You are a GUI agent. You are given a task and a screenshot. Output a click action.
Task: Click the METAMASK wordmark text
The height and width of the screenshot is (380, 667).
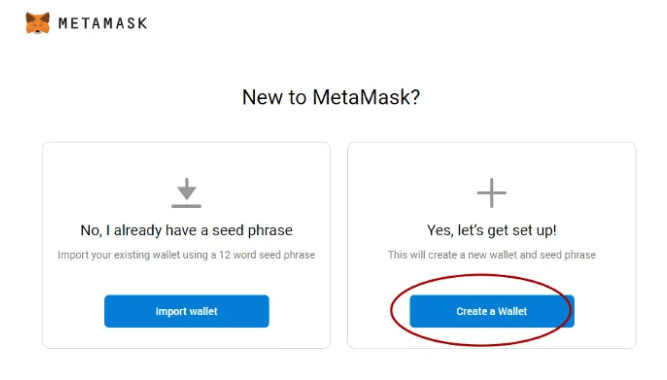coord(103,23)
